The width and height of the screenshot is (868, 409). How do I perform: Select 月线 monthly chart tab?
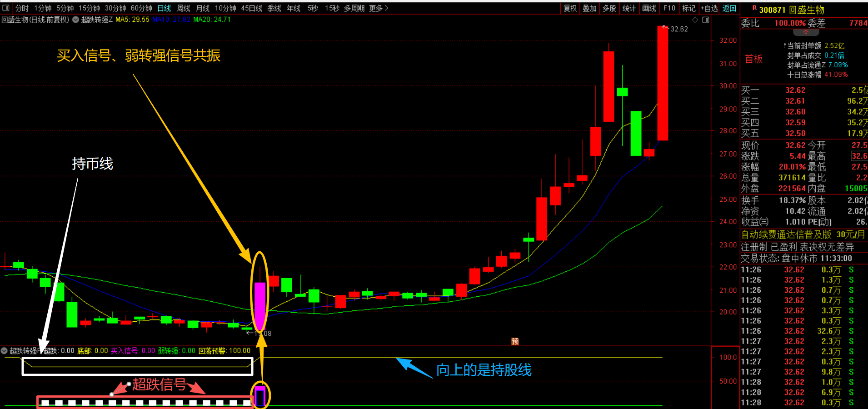203,8
